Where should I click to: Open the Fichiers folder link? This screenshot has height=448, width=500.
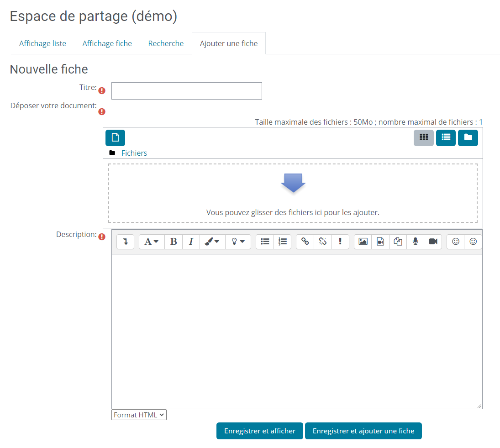(x=134, y=153)
